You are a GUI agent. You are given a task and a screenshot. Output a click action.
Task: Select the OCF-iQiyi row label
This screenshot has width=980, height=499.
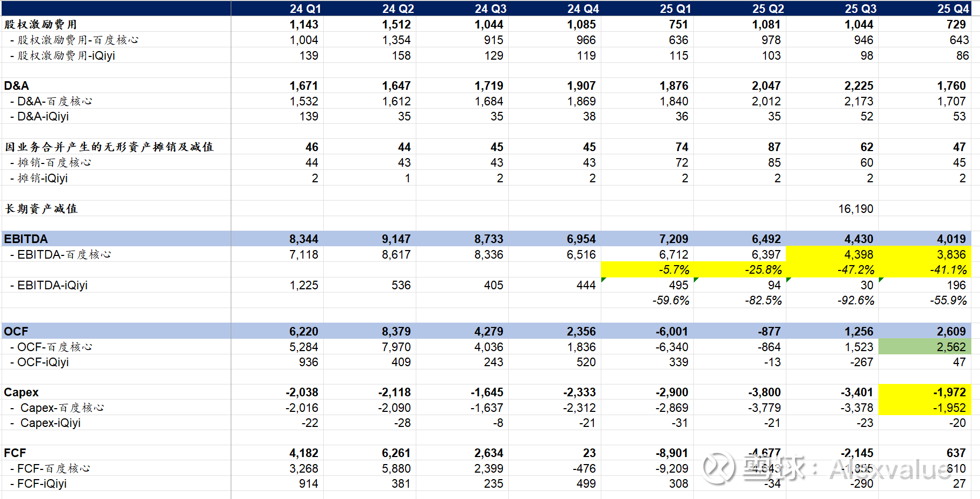pos(39,362)
